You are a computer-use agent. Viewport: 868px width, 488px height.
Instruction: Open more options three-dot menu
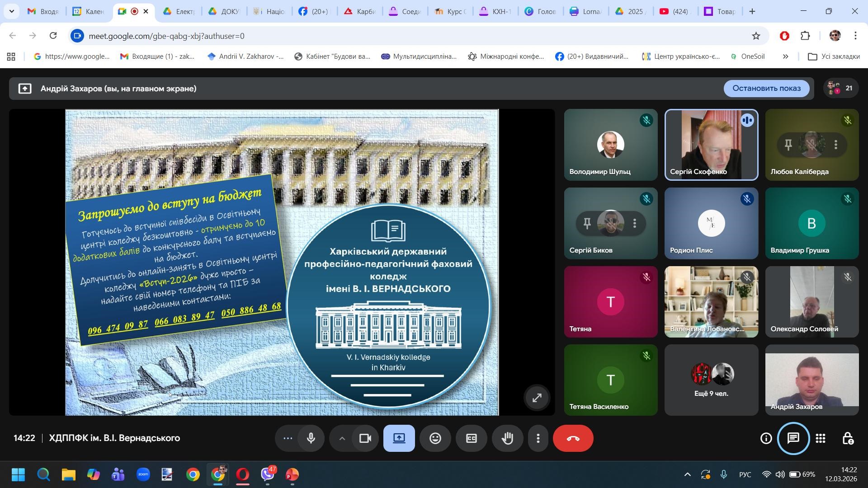click(x=538, y=438)
